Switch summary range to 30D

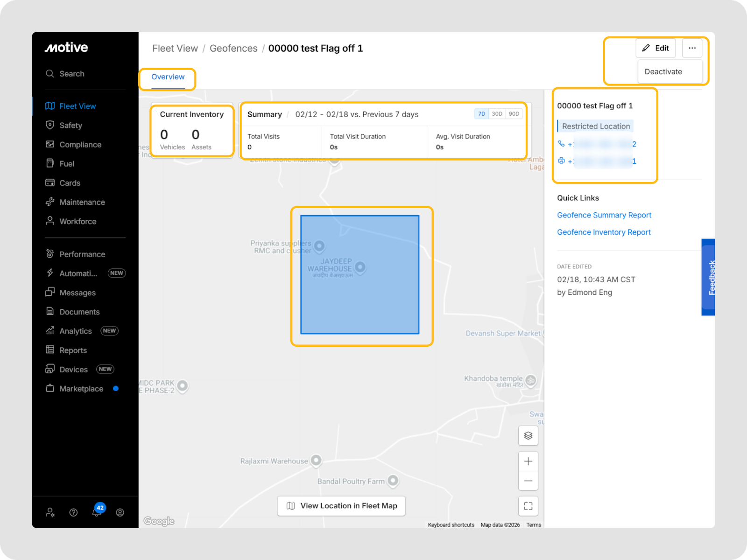tap(497, 114)
